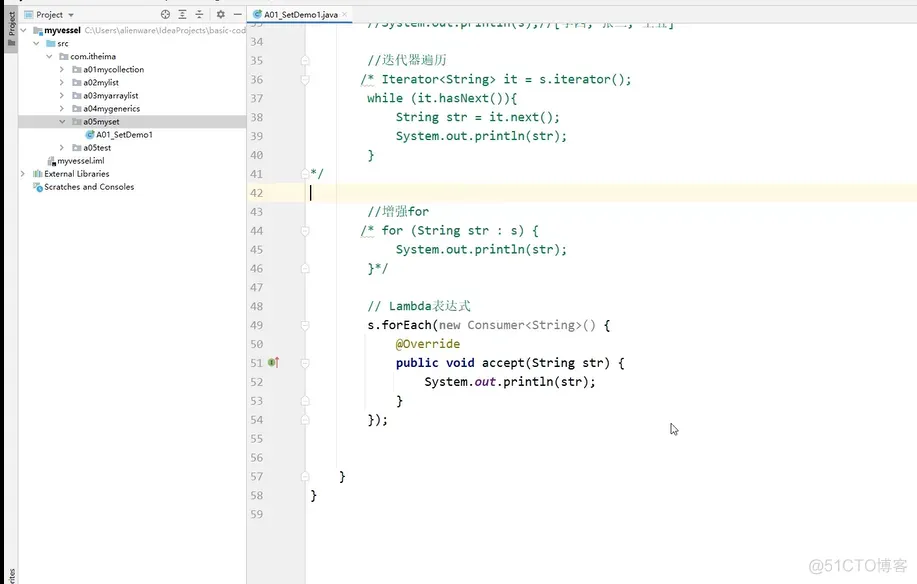
Task: Expand the a03myarraylist package
Action: 62,96
